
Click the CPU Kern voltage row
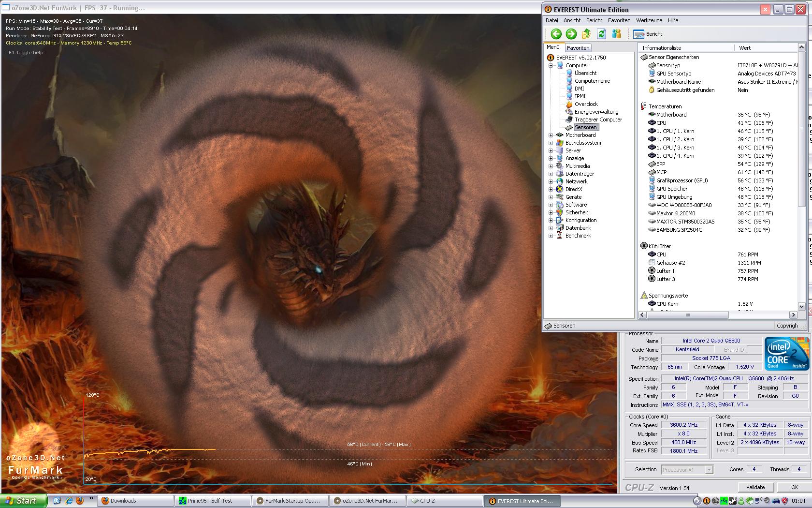tap(719, 304)
